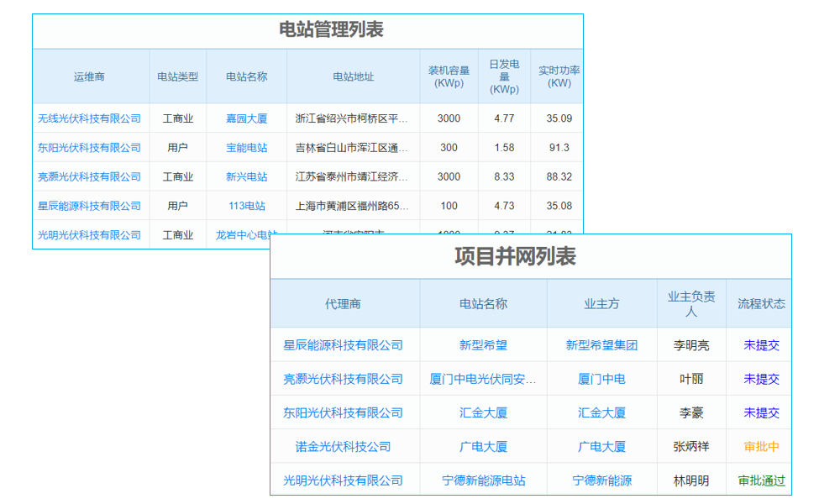Click 审批中 status for 广电大厦 row
840x504 pixels.
click(x=759, y=447)
